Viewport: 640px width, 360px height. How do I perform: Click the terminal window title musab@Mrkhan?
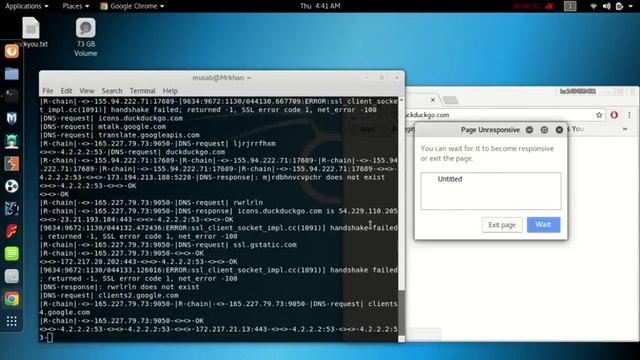click(x=222, y=78)
